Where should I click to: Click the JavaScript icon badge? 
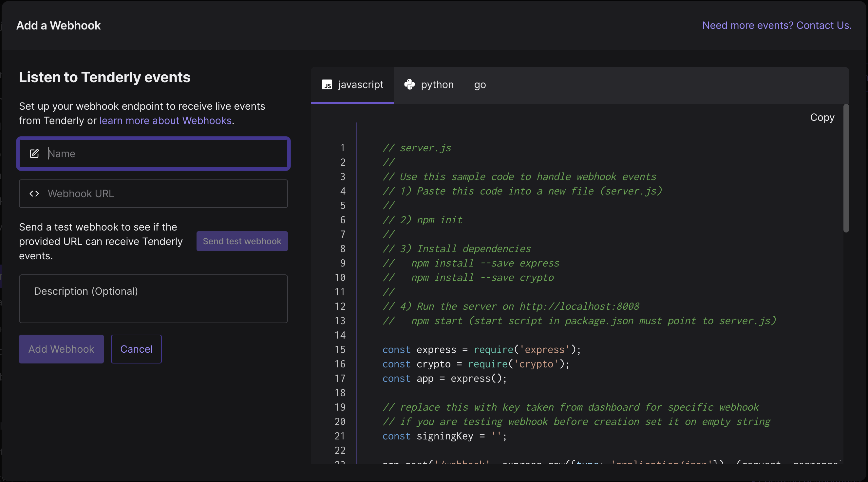click(x=327, y=84)
